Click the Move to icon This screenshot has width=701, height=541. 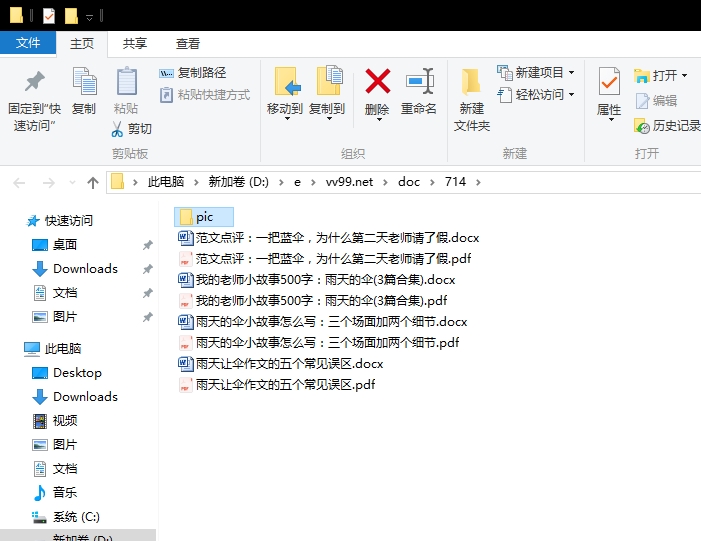coord(285,82)
